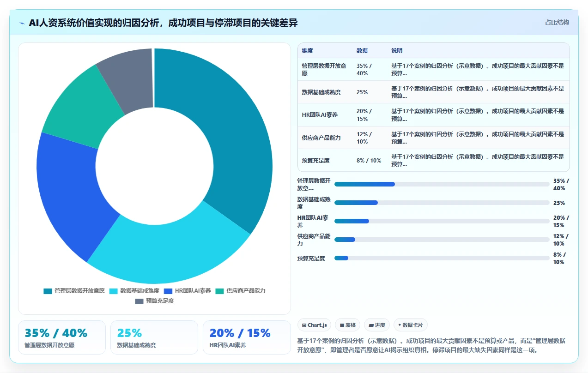Image resolution: width=588 pixels, height=373 pixels.
Task: Click progress bar for 管理层数据开放意愿
Action: [442, 184]
